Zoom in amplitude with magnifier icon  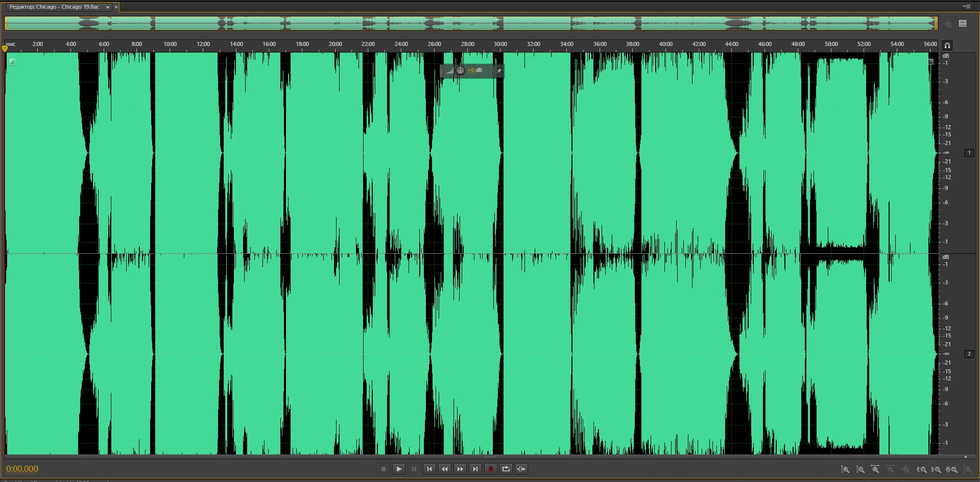pos(845,469)
